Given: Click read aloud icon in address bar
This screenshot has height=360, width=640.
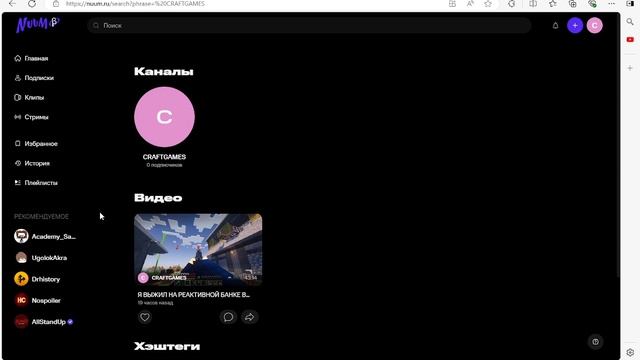Looking at the screenshot, I should tap(470, 4).
